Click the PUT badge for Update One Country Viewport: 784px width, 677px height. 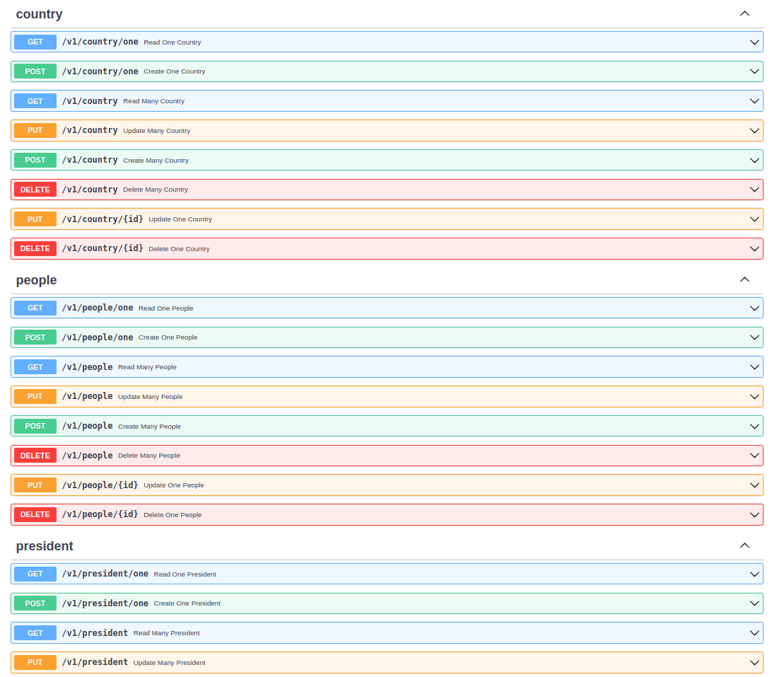click(35, 219)
